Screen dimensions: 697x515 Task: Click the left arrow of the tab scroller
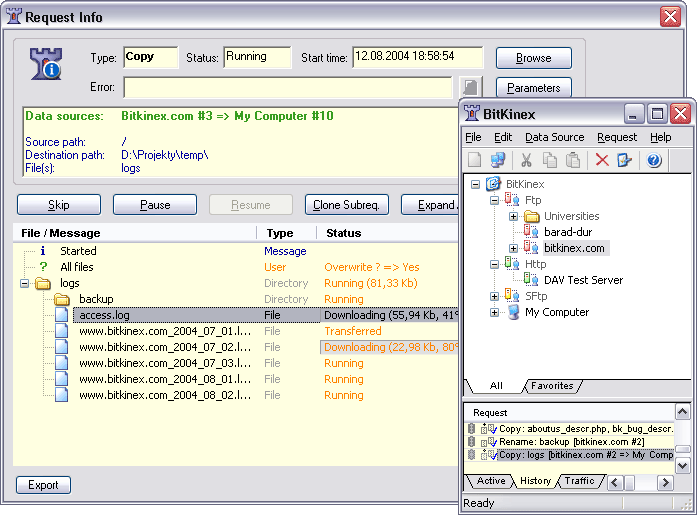click(615, 482)
